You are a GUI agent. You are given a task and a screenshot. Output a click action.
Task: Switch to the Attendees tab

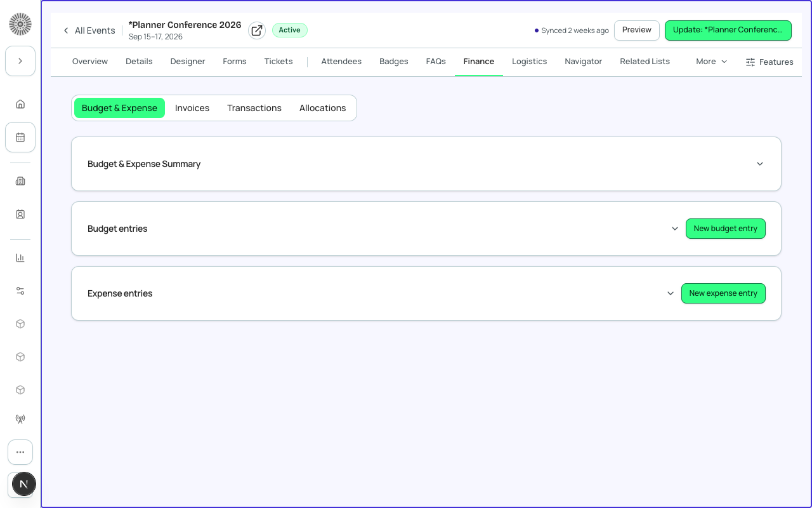[341, 62]
